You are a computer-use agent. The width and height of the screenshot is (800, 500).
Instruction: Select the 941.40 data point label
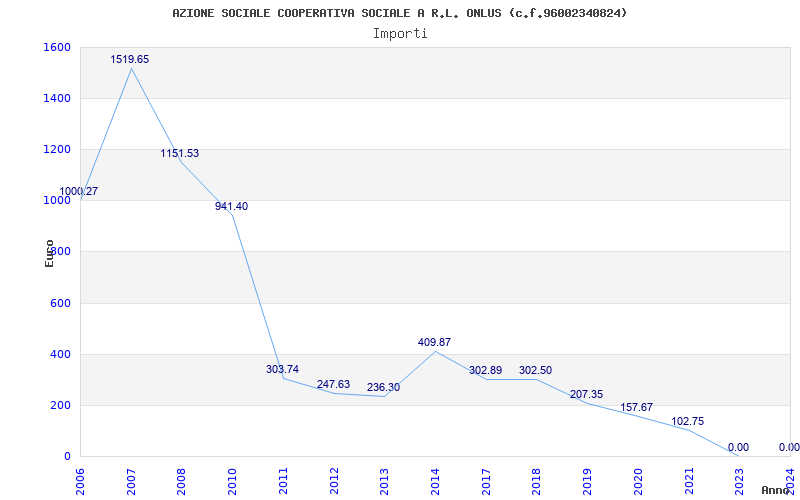tap(231, 207)
